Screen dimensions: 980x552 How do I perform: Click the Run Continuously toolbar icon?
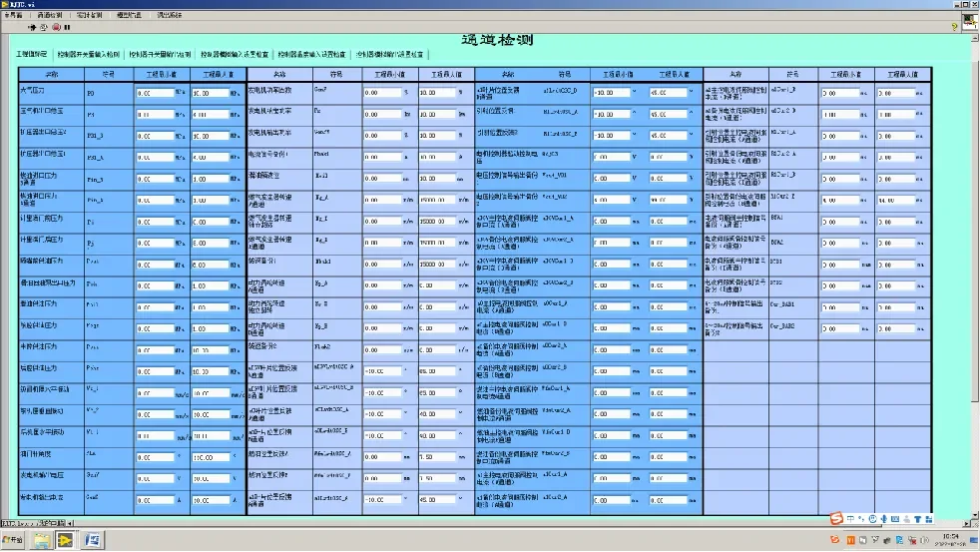click(44, 27)
